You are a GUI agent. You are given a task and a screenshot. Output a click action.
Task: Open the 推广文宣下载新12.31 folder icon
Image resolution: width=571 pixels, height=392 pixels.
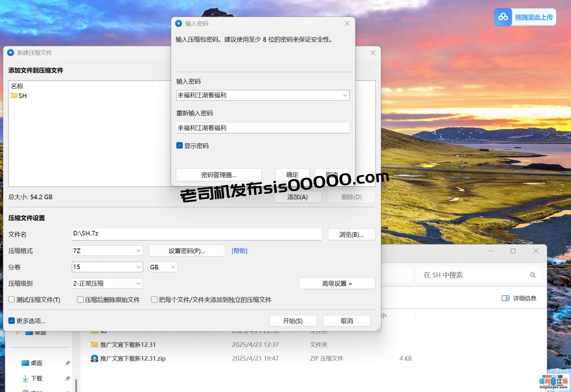pyautogui.click(x=94, y=344)
